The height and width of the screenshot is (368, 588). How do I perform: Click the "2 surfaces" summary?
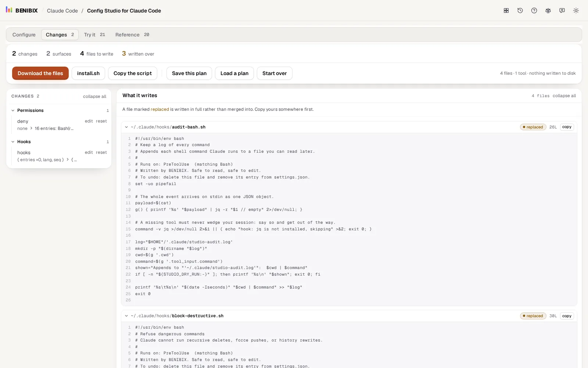[59, 54]
